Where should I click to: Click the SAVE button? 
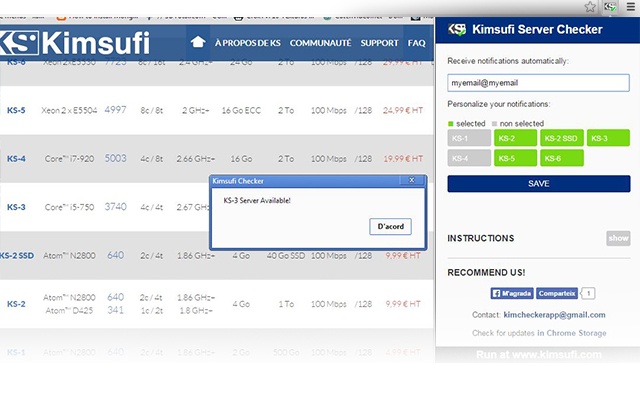[539, 184]
